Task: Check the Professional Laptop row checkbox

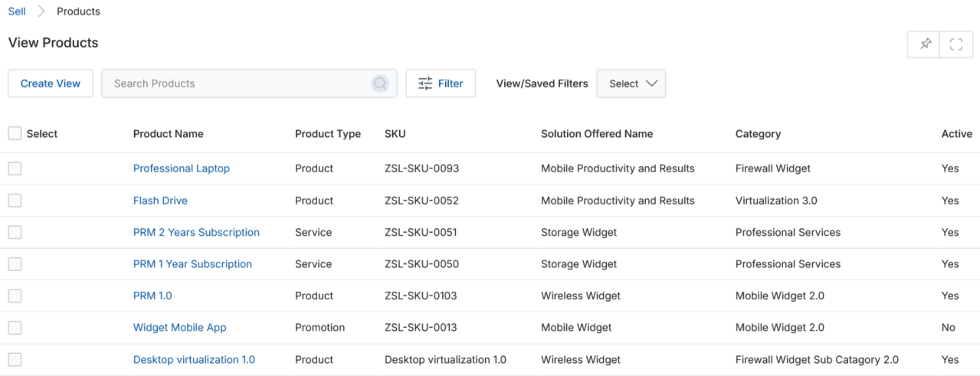Action: click(x=15, y=168)
